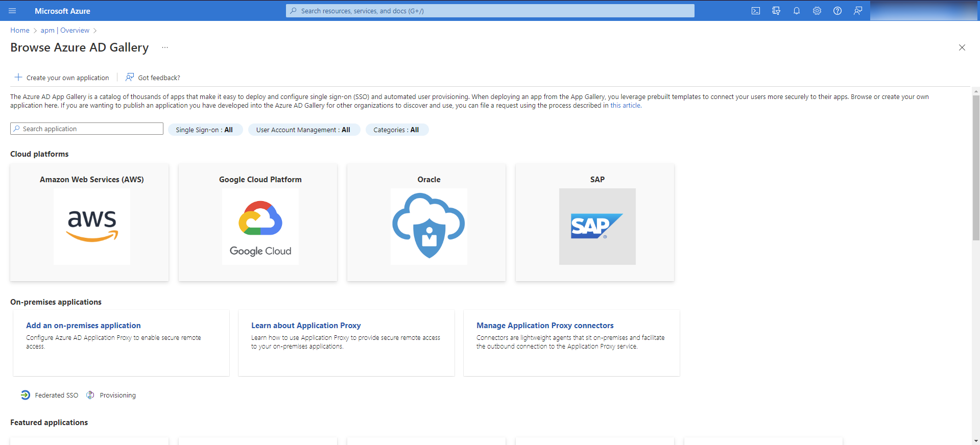Open the User Account Management filter

(x=303, y=130)
